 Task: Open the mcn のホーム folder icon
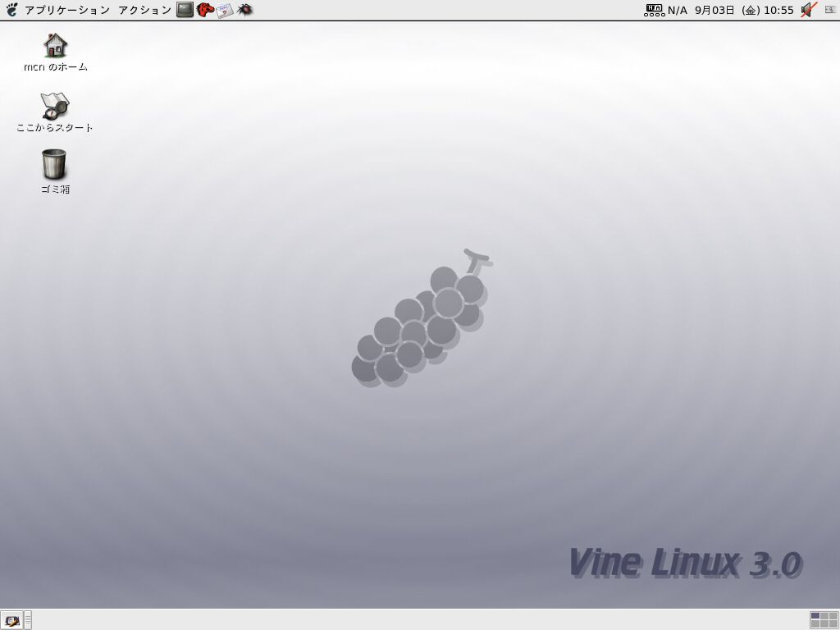(x=55, y=45)
